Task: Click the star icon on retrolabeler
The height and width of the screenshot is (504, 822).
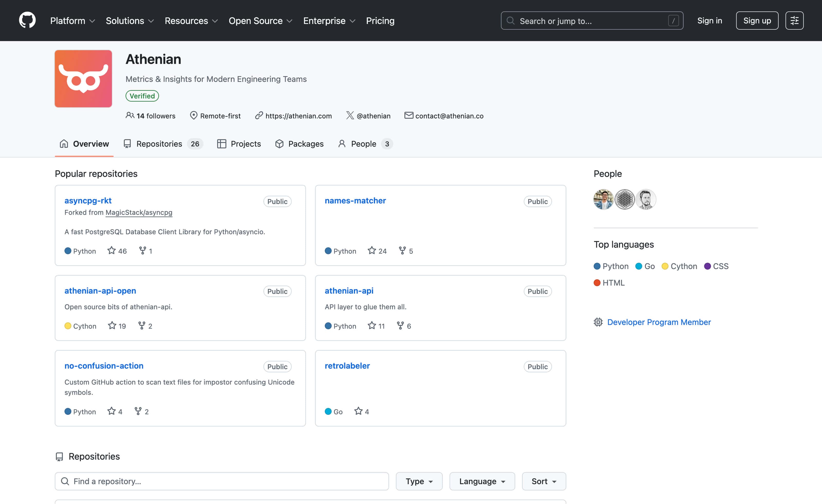Action: pos(358,411)
